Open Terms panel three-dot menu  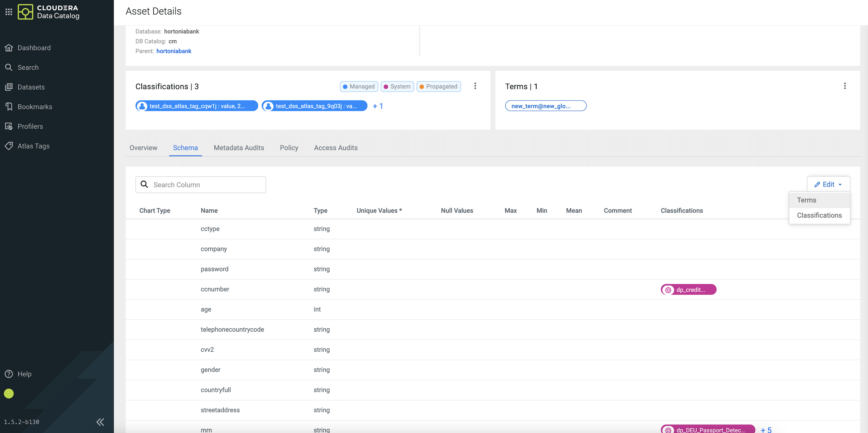[845, 86]
